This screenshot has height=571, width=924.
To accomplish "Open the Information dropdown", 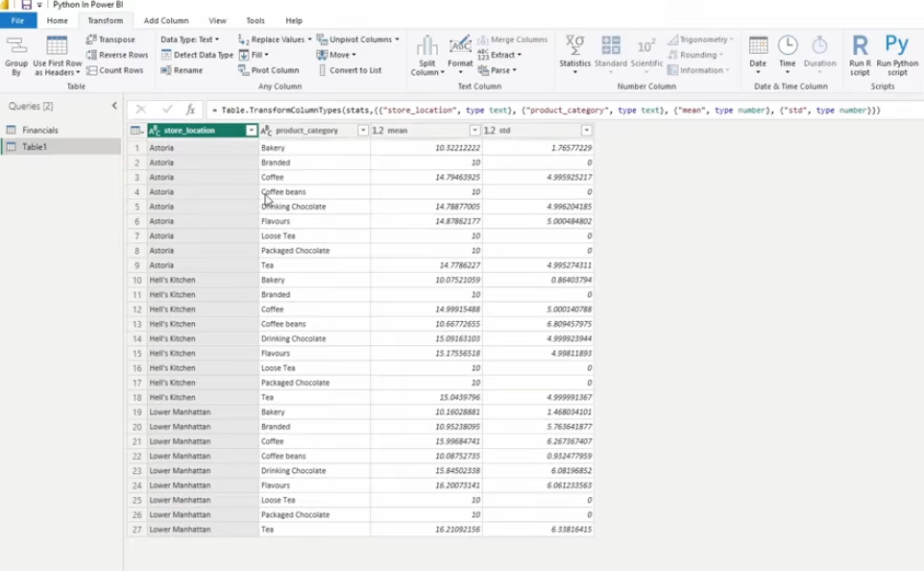I will (x=698, y=70).
